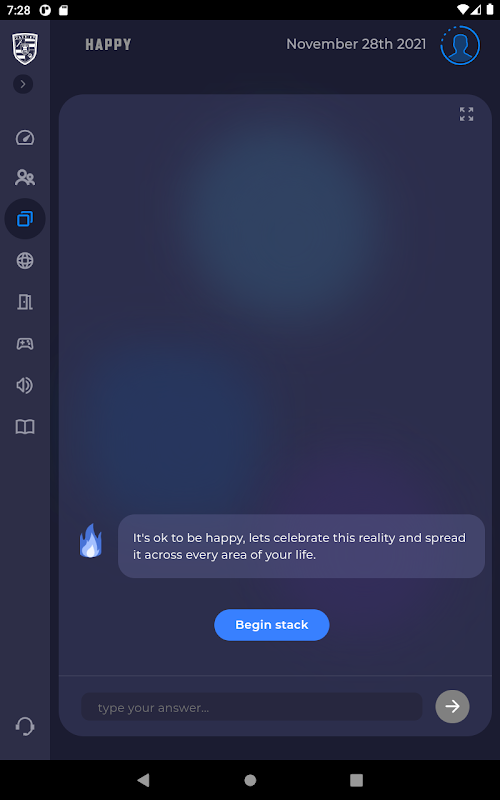
Task: Open the game controller sidebar icon
Action: (25, 344)
